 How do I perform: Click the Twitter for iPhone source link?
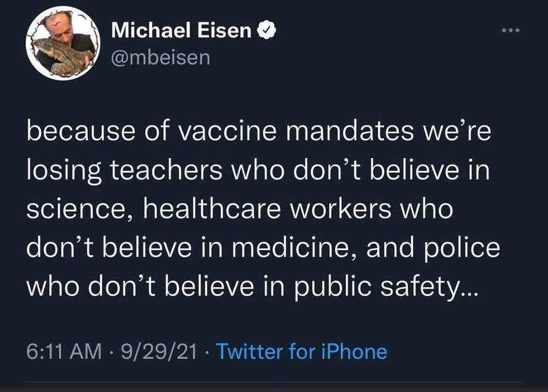[x=302, y=351]
